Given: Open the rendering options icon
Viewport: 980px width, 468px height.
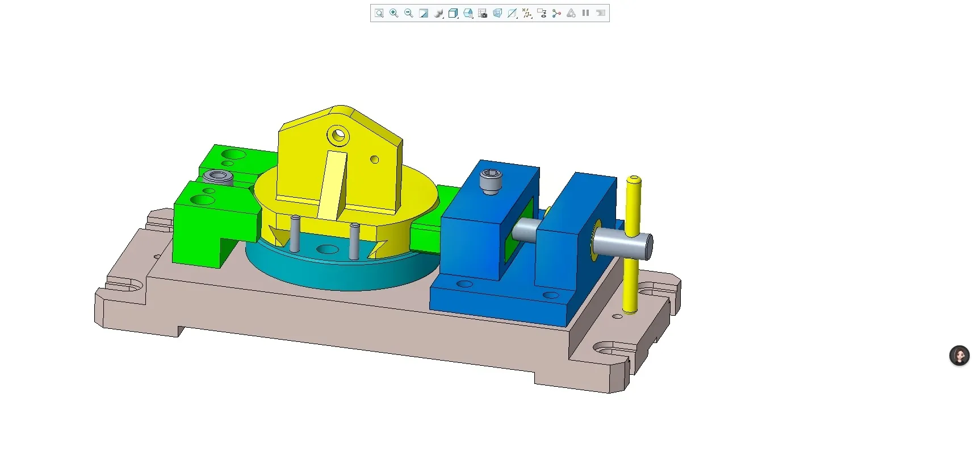Looking at the screenshot, I should coord(438,13).
